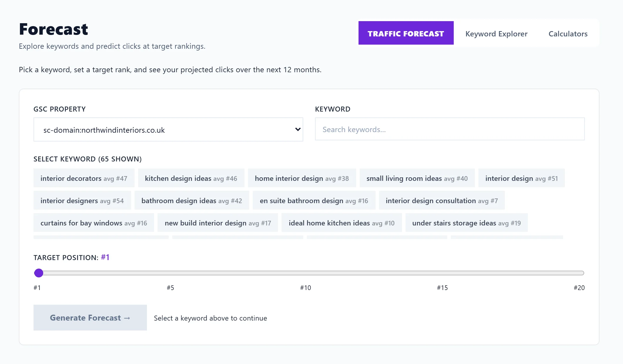The width and height of the screenshot is (623, 364).
Task: Choose 'en suite bathroom design' keyword chip
Action: (314, 200)
